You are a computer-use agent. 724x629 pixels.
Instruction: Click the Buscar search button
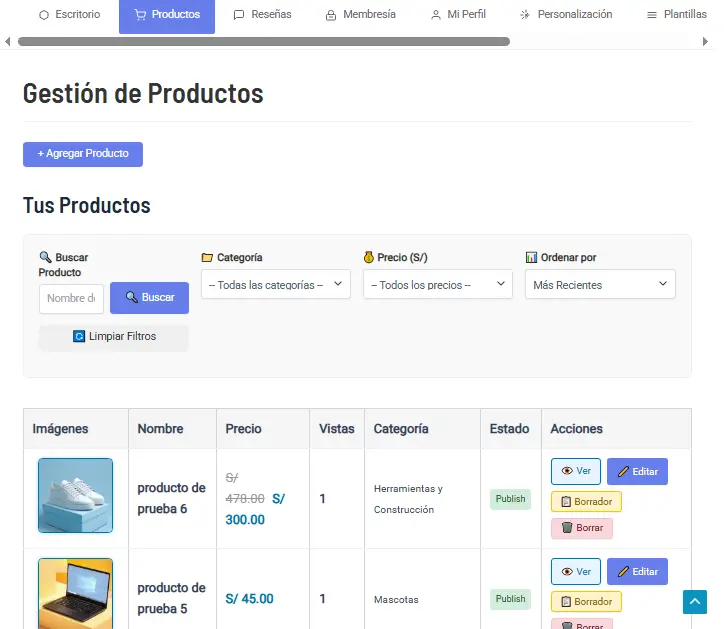(149, 298)
